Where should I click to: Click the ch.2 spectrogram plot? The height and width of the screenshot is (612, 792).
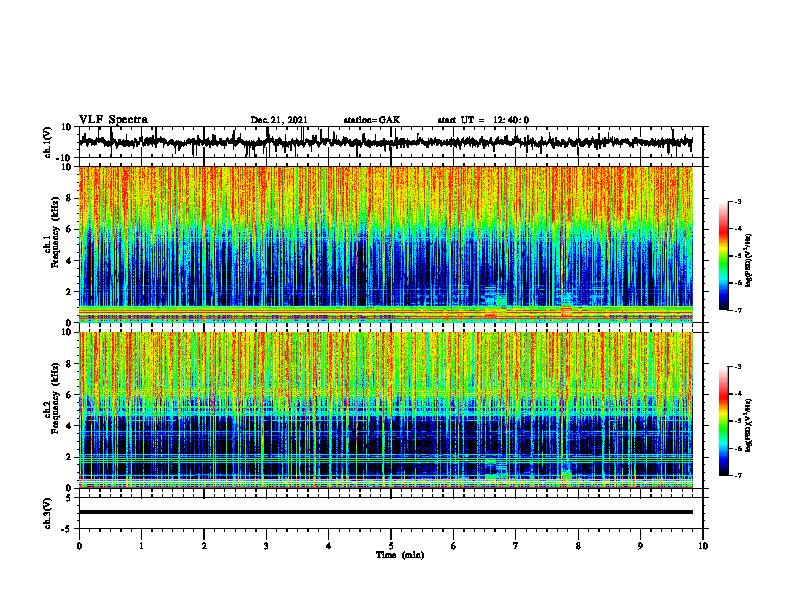pos(386,410)
